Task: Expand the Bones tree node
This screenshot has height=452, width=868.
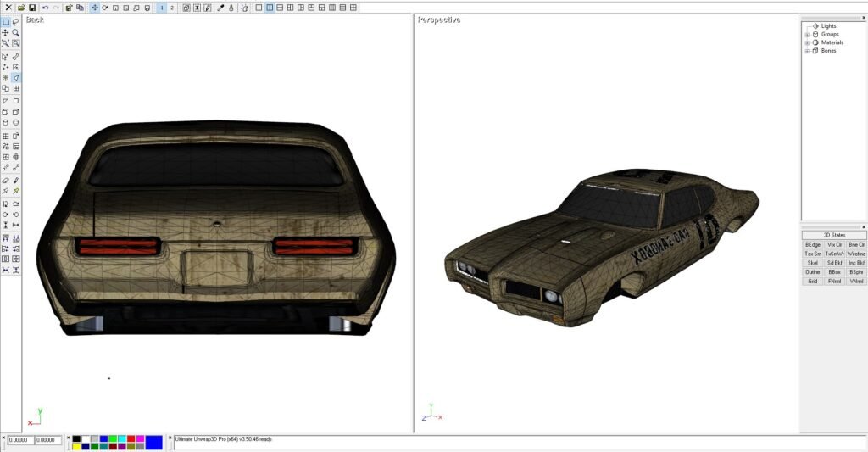Action: pos(807,51)
